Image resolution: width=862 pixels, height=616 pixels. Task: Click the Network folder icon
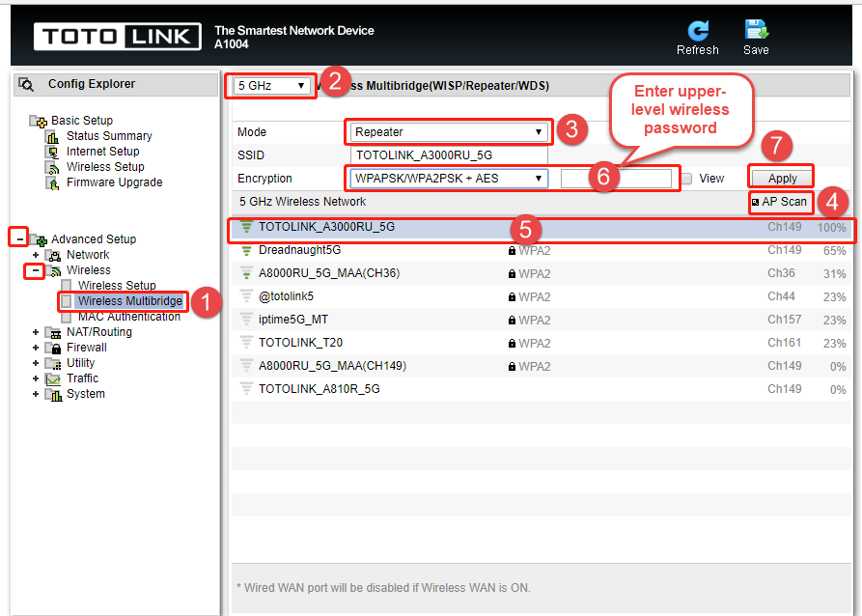pos(53,255)
